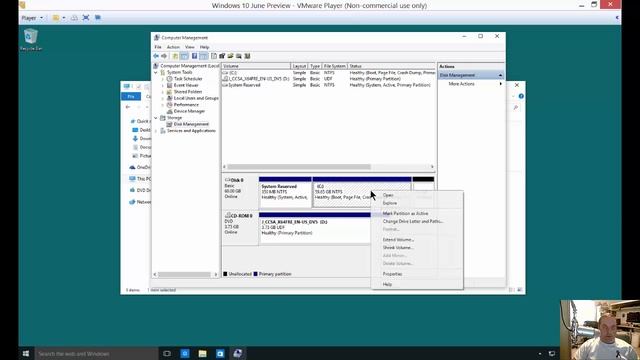640x360 pixels.
Task: Collapse the System Tools tree node
Action: point(156,72)
